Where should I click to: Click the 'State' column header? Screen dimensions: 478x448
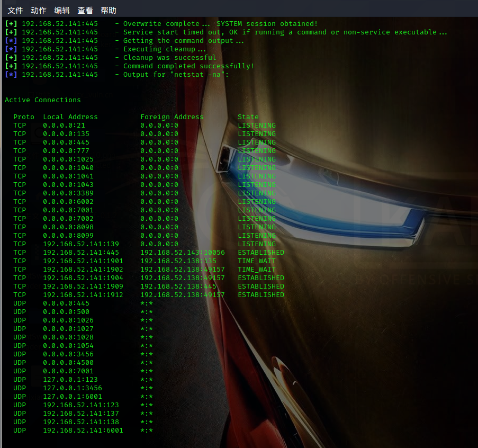point(248,117)
